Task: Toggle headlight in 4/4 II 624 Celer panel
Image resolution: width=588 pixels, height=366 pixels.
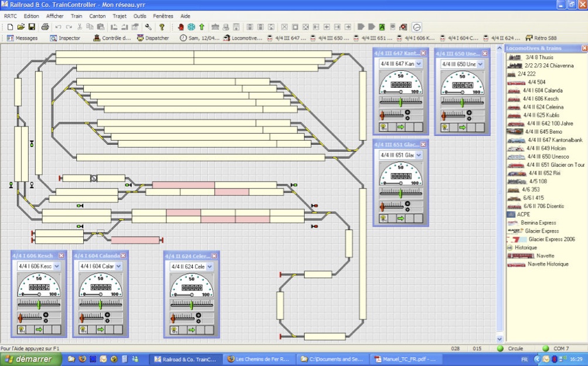Action: point(174,330)
